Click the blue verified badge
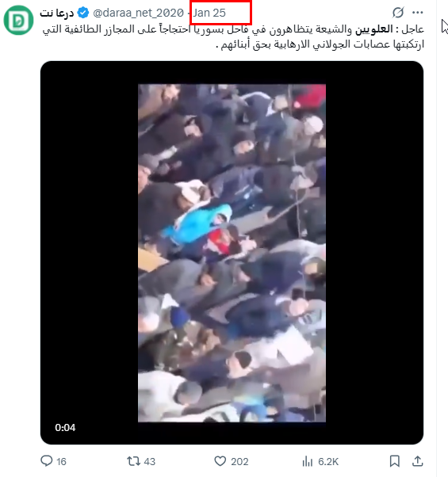 (x=82, y=13)
